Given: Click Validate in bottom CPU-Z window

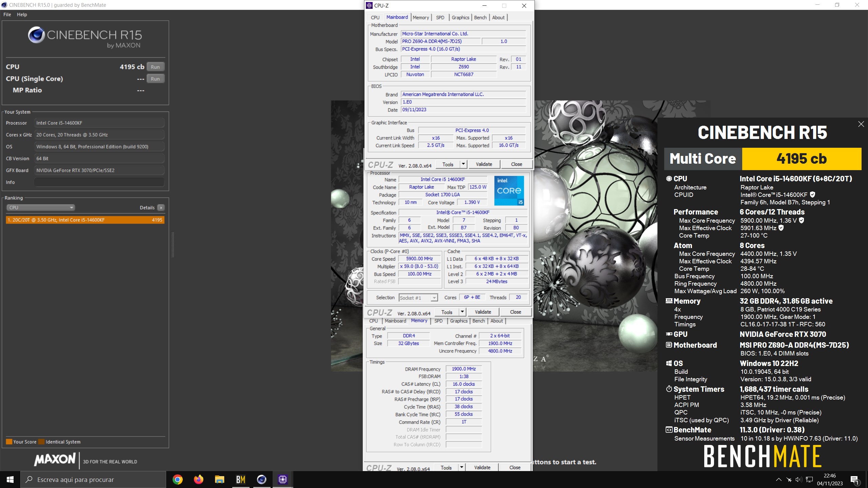Looking at the screenshot, I should pos(482,467).
